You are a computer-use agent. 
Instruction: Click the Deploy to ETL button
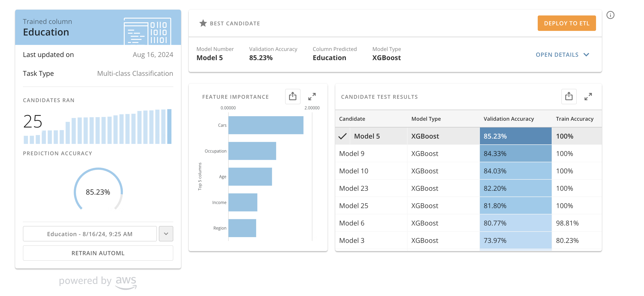coord(566,23)
